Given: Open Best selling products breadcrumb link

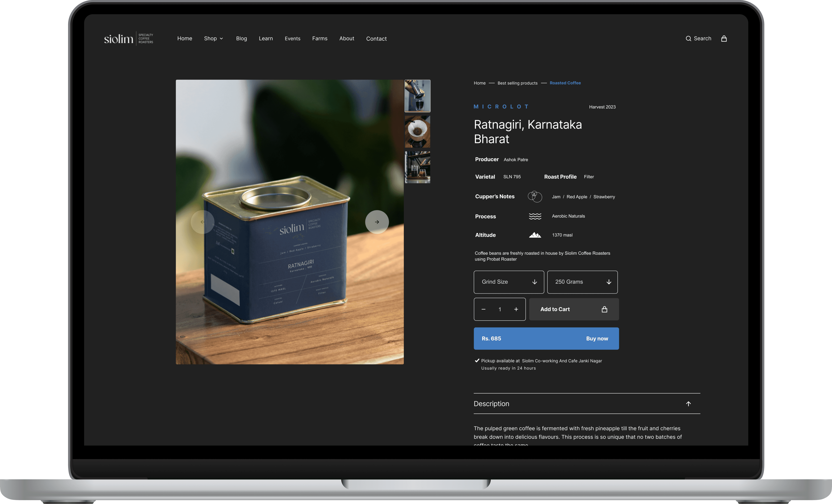Looking at the screenshot, I should coord(517,83).
